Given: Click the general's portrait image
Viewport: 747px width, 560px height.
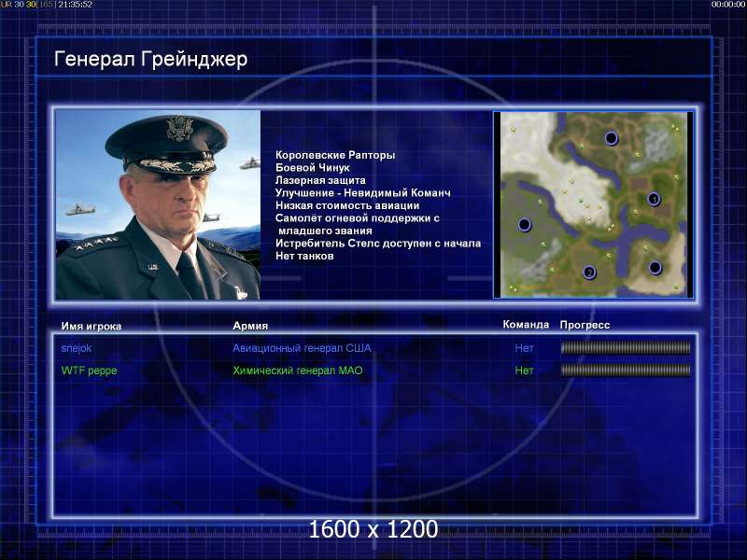Looking at the screenshot, I should (158, 204).
